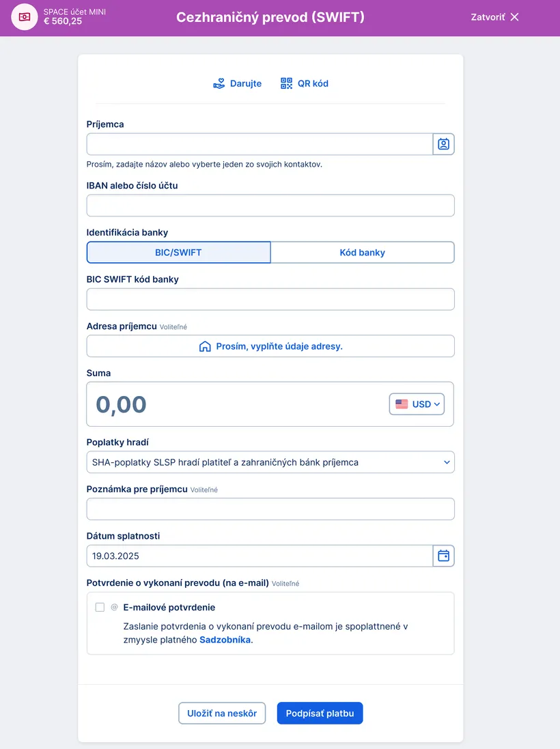Click the Darujte donate hand icon
This screenshot has height=749, width=560.
(219, 84)
